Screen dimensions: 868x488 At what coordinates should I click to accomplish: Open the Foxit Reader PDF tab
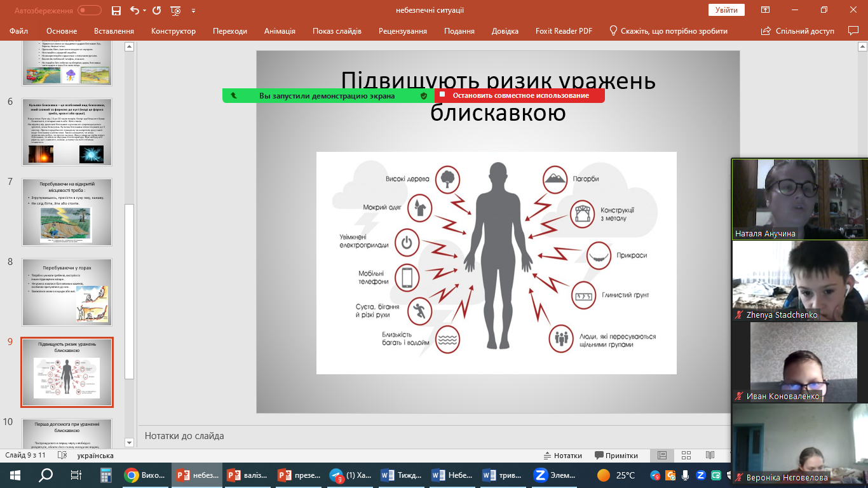point(564,30)
